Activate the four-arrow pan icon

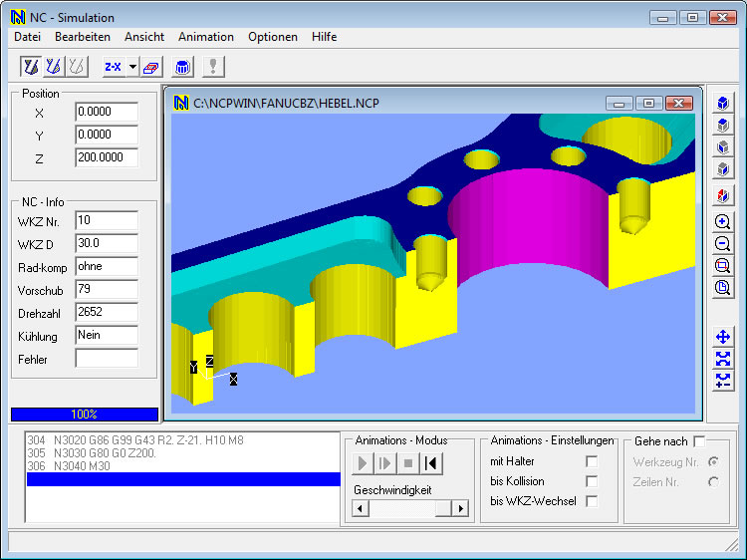point(723,337)
